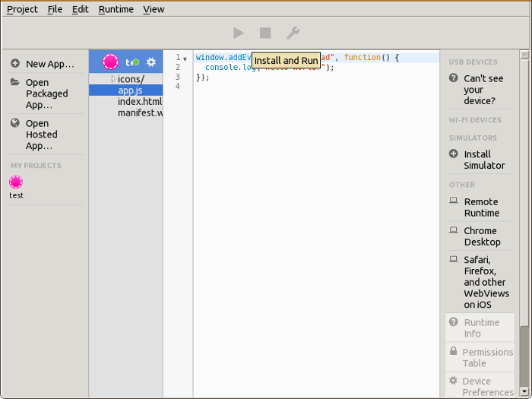Click the plus icon beside Install Simulator

click(453, 154)
